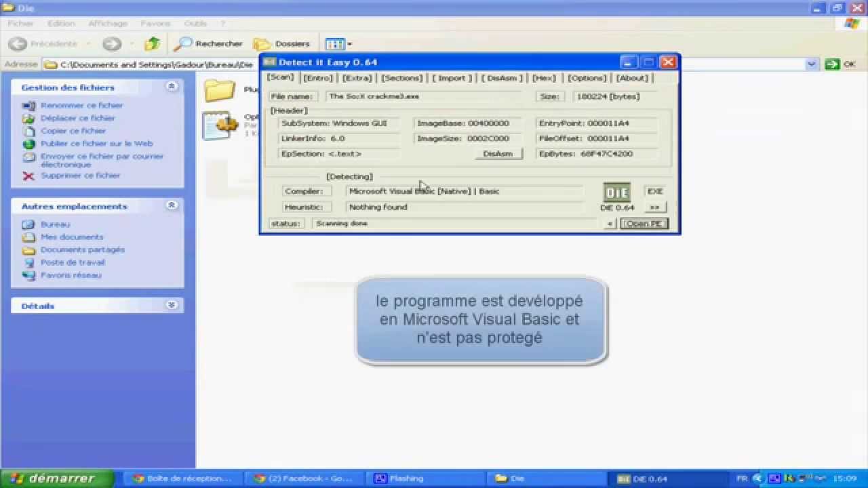Select the settings file icon below the folder
The image size is (868, 488).
pyautogui.click(x=220, y=125)
